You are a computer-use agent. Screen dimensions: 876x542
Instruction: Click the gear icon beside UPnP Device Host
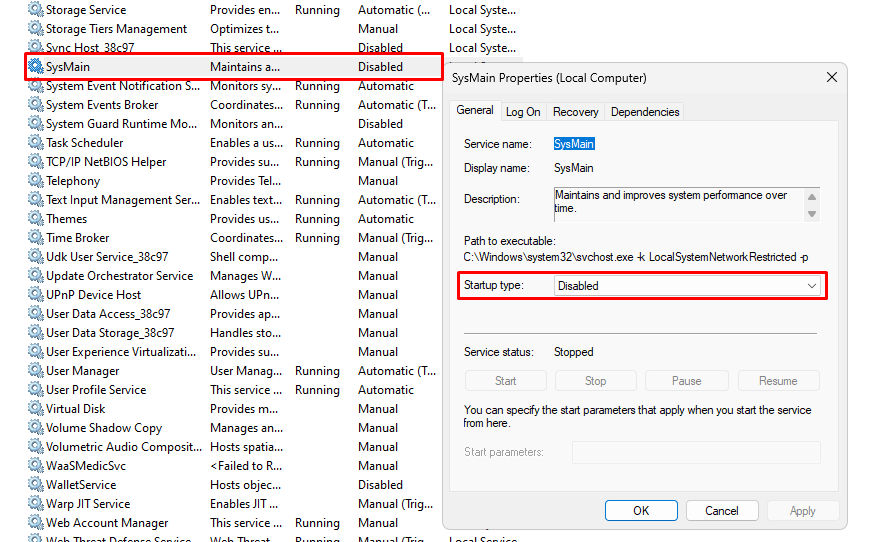point(36,294)
